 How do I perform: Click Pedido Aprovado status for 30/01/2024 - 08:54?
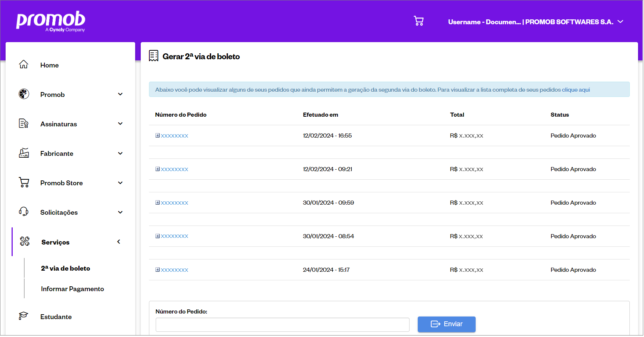tap(573, 236)
